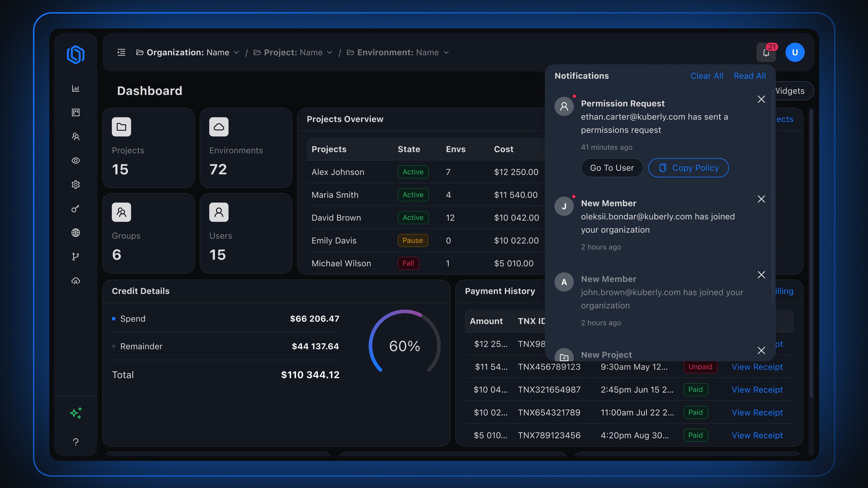868x488 pixels.
Task: Click View Receipt for TNX321654987
Action: click(x=757, y=390)
